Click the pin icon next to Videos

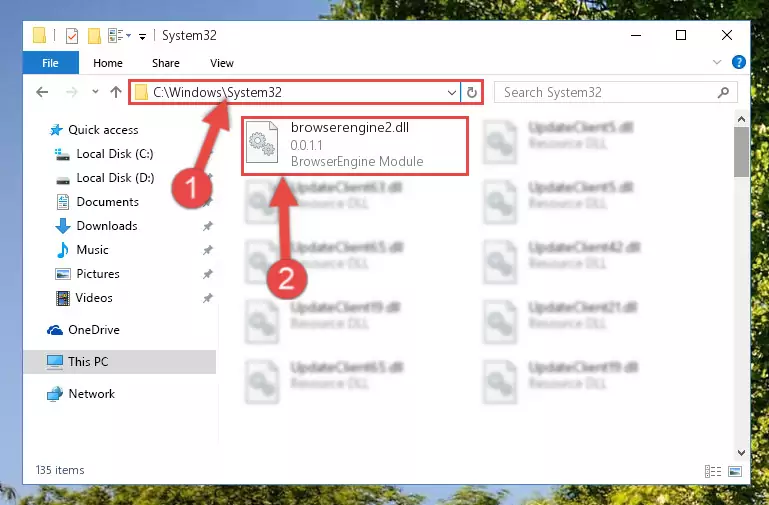[208, 298]
